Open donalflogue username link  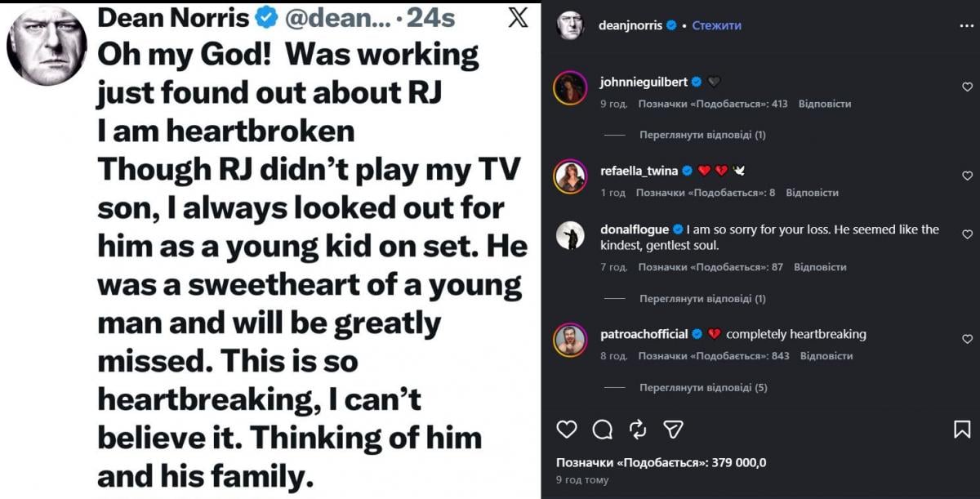pos(635,229)
